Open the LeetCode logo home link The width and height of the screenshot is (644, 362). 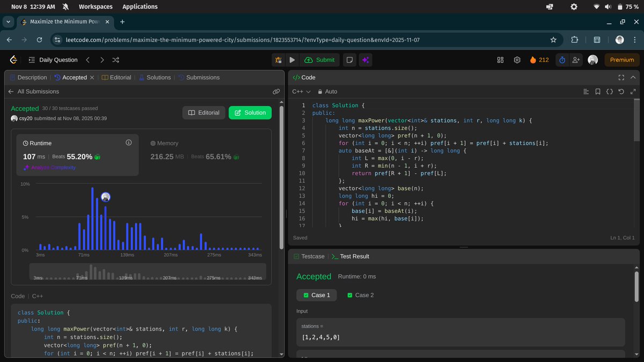pyautogui.click(x=13, y=60)
